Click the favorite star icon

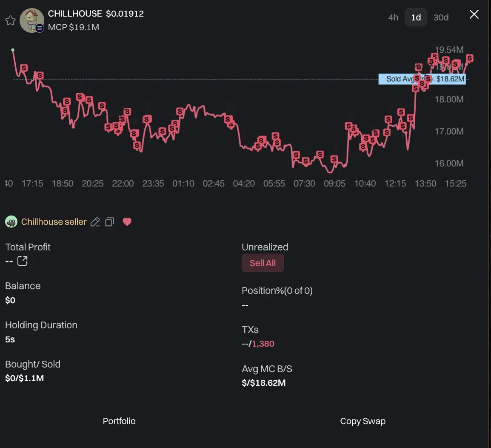tap(11, 20)
